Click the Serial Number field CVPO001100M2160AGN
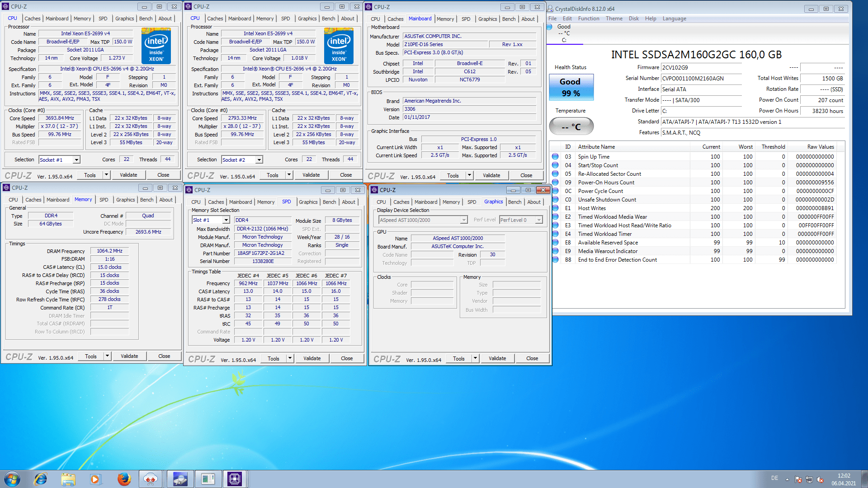 point(701,79)
